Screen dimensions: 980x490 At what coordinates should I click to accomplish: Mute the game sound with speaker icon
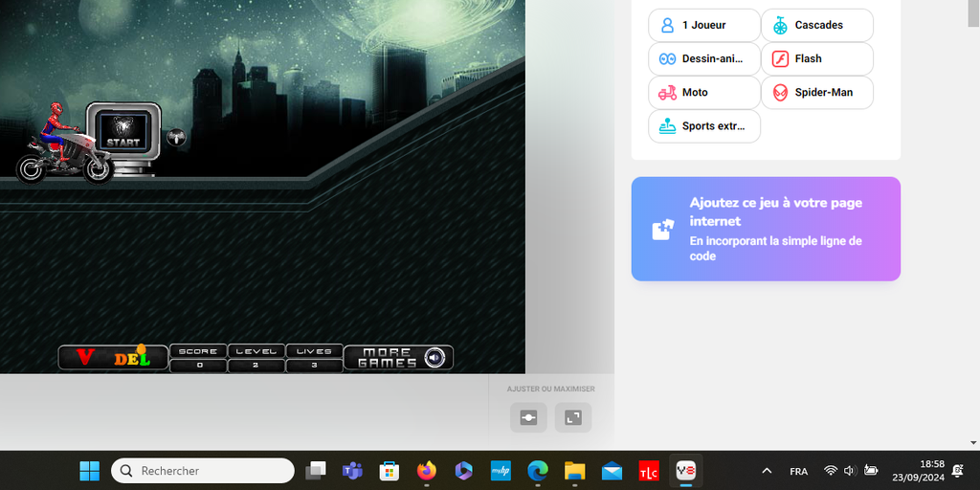coord(435,358)
